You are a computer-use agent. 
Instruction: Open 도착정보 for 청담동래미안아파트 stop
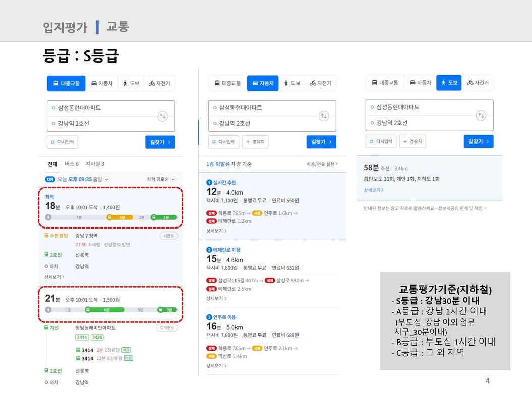(167, 328)
